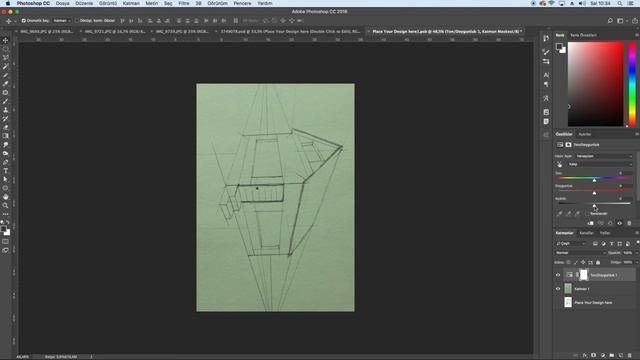Click the vertical hue spectrum strip in Color panel
The width and height of the screenshot is (640, 360).
tap(632, 84)
